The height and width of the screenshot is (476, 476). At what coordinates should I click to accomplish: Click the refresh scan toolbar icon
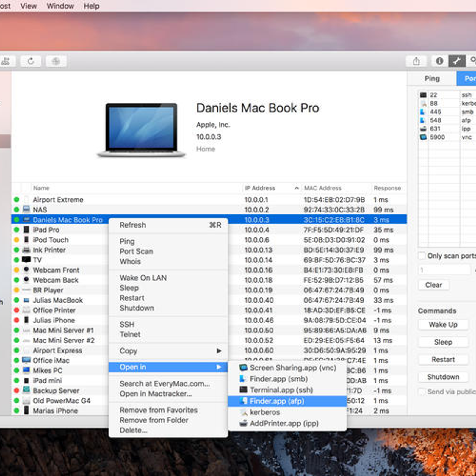pos(31,61)
